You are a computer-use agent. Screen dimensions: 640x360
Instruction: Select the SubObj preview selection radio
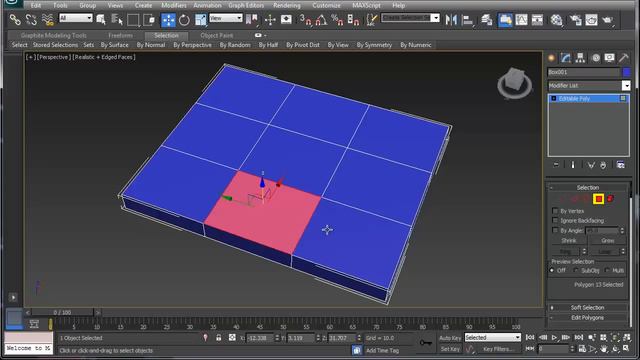point(576,270)
